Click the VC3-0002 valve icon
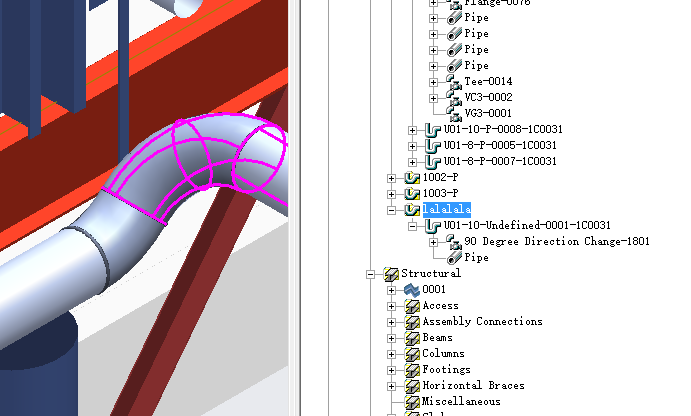691x416 pixels. click(454, 98)
